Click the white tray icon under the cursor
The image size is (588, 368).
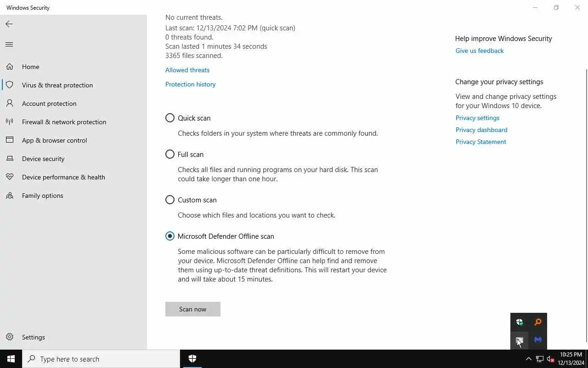coord(520,340)
